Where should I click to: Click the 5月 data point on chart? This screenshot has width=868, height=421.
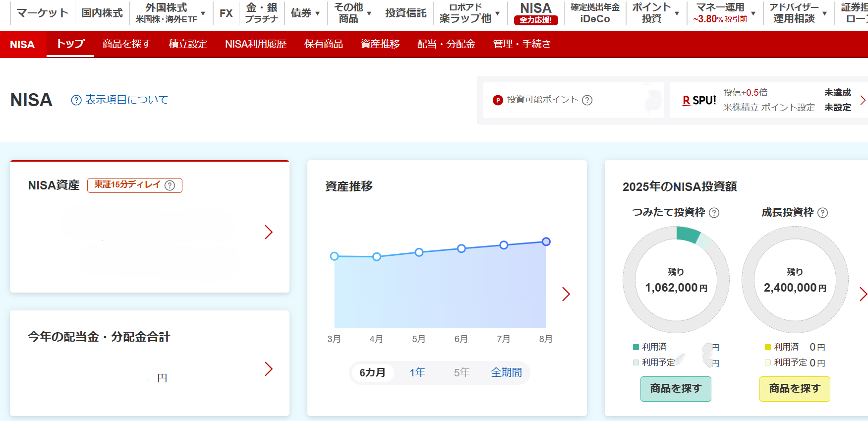[x=419, y=252]
